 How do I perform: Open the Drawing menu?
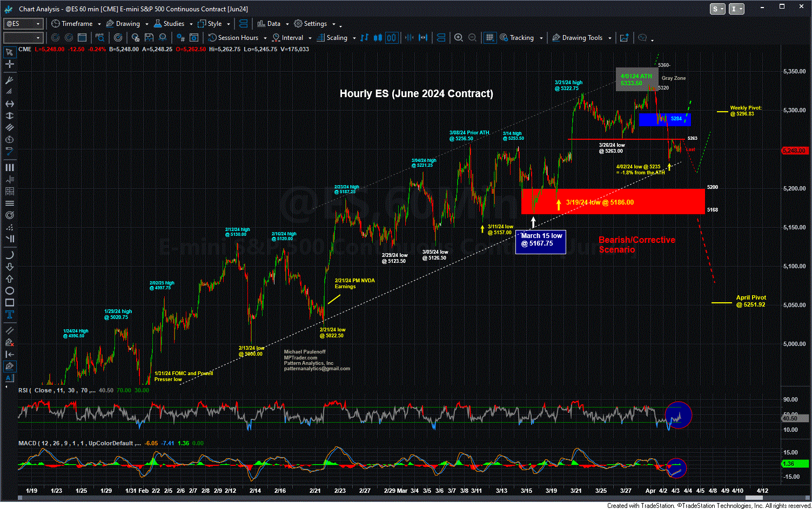(123, 24)
